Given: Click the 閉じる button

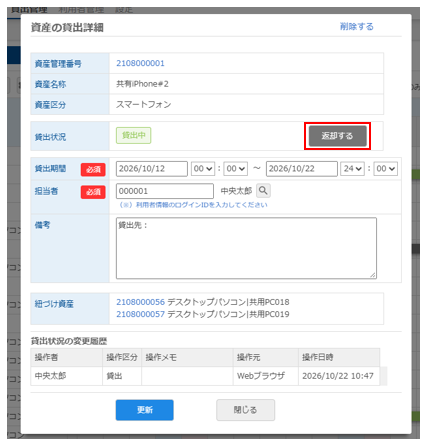Looking at the screenshot, I should tap(246, 410).
